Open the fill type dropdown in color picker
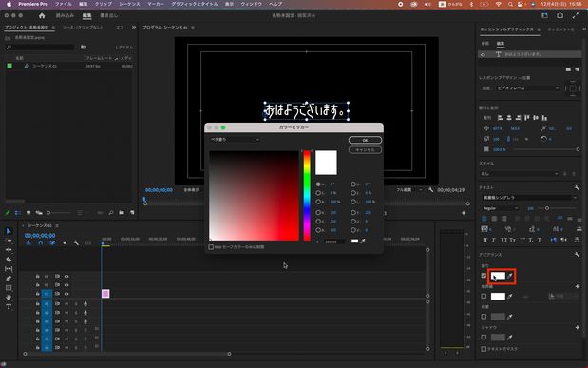The height and width of the screenshot is (368, 588). (235, 140)
